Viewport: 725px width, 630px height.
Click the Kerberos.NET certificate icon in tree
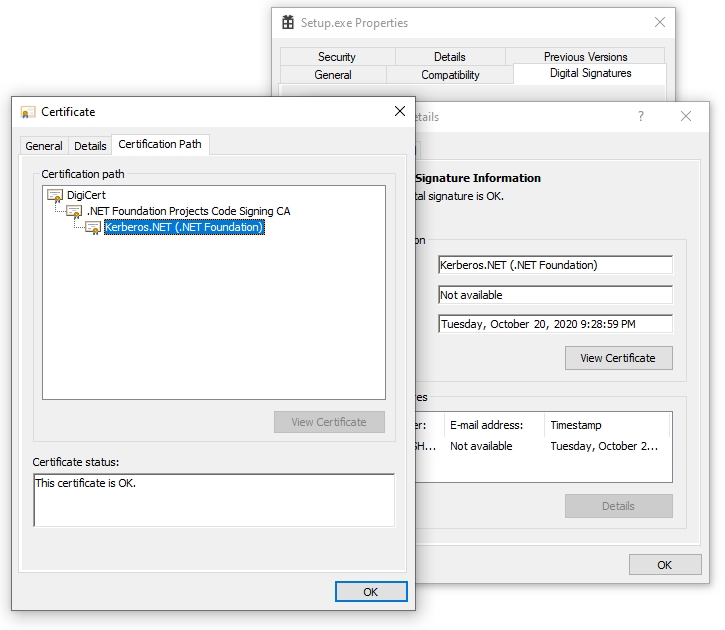[93, 227]
